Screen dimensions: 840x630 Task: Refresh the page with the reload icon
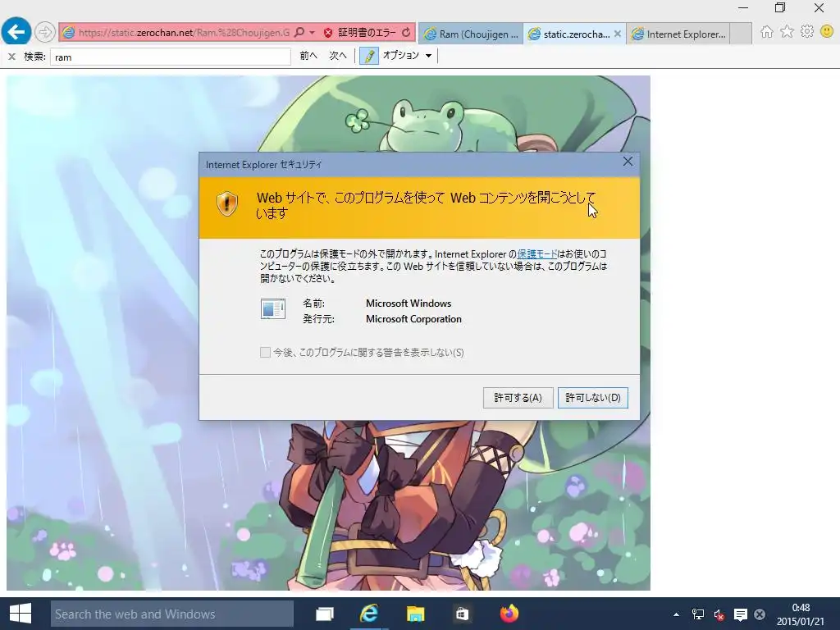(406, 33)
